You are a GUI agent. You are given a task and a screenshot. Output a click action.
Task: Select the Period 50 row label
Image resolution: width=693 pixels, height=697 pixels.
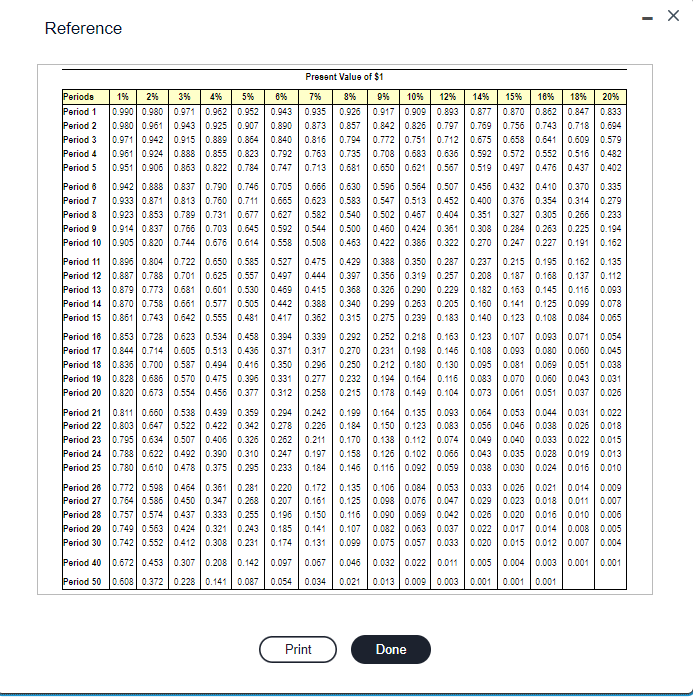pyautogui.click(x=82, y=581)
